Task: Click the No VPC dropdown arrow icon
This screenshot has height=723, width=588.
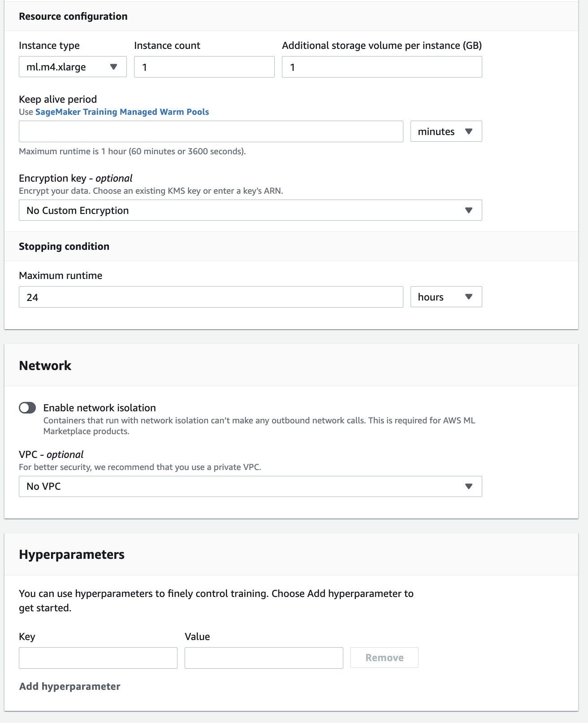Action: (469, 487)
